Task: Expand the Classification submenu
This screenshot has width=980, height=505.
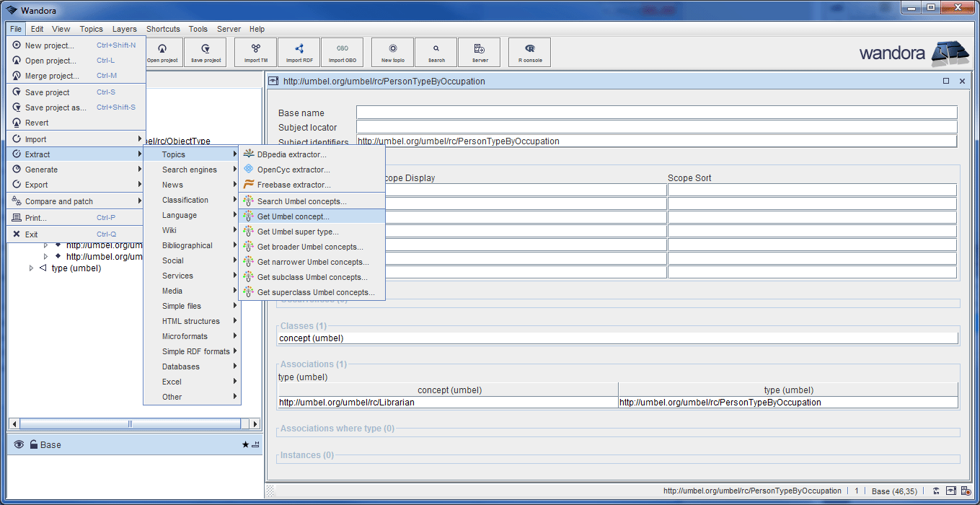Action: tap(192, 200)
